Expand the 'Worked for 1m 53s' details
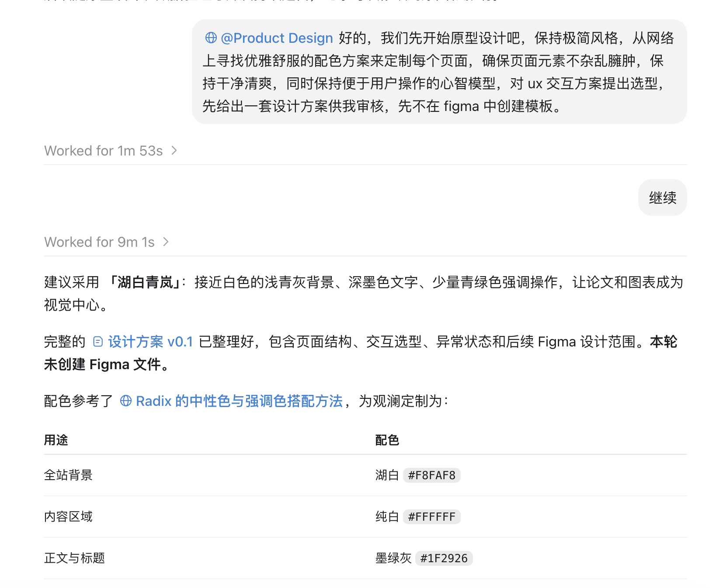Screen dimensions: 716x588 pyautogui.click(x=111, y=151)
